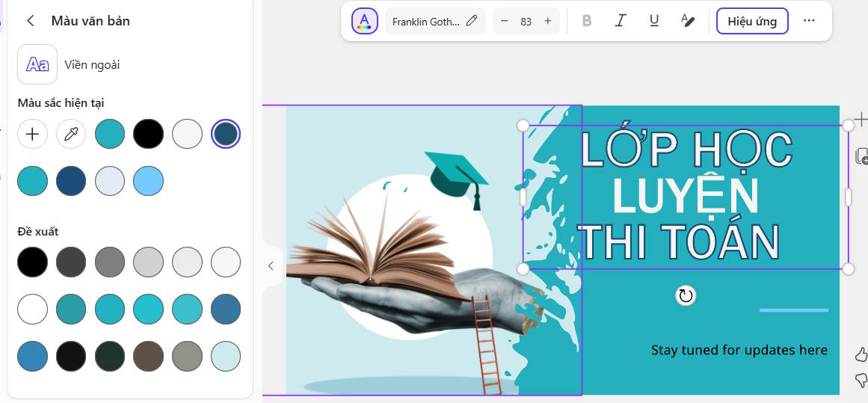Image resolution: width=868 pixels, height=403 pixels.
Task: Click the rotate handle below the text box
Action: (x=685, y=295)
